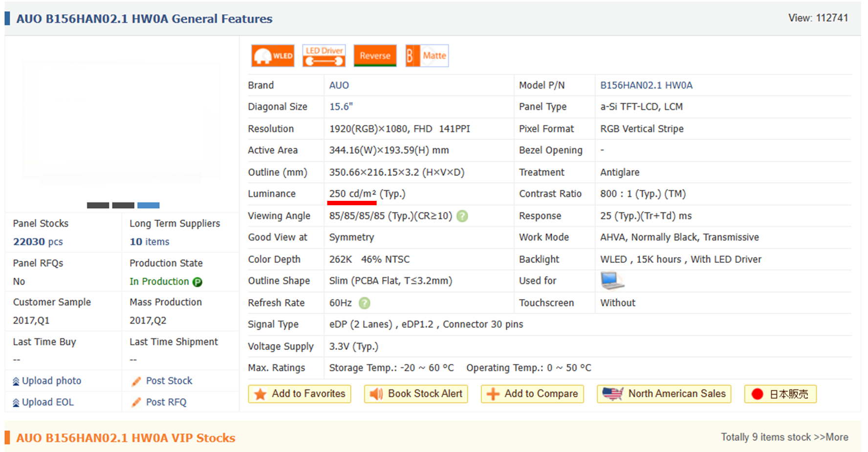Click the 262K 46% NTSC color depth value

(x=369, y=259)
